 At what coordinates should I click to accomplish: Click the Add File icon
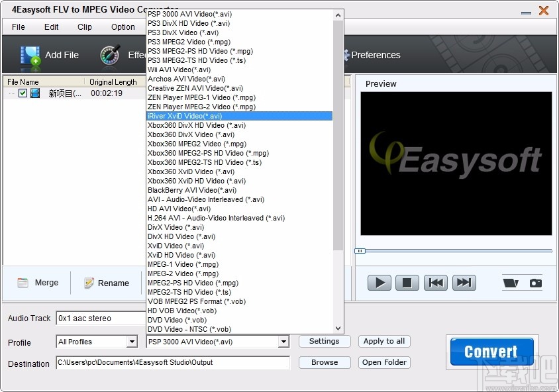(x=30, y=55)
